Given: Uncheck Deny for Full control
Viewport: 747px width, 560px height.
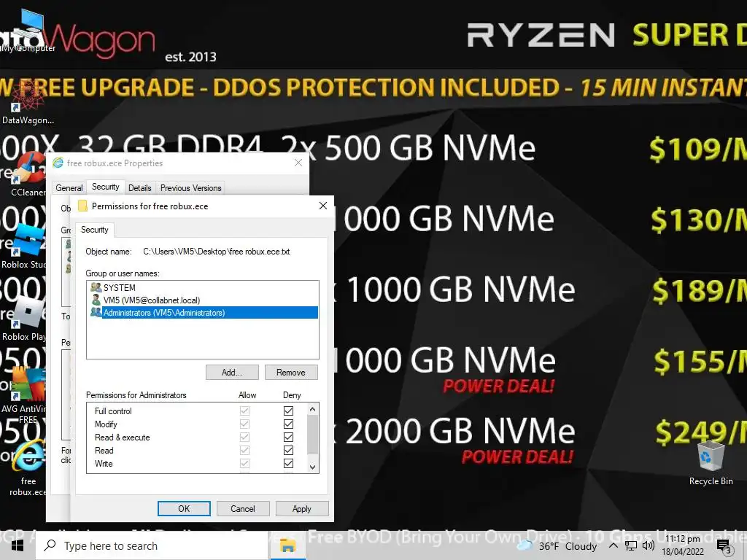Looking at the screenshot, I should tap(288, 411).
